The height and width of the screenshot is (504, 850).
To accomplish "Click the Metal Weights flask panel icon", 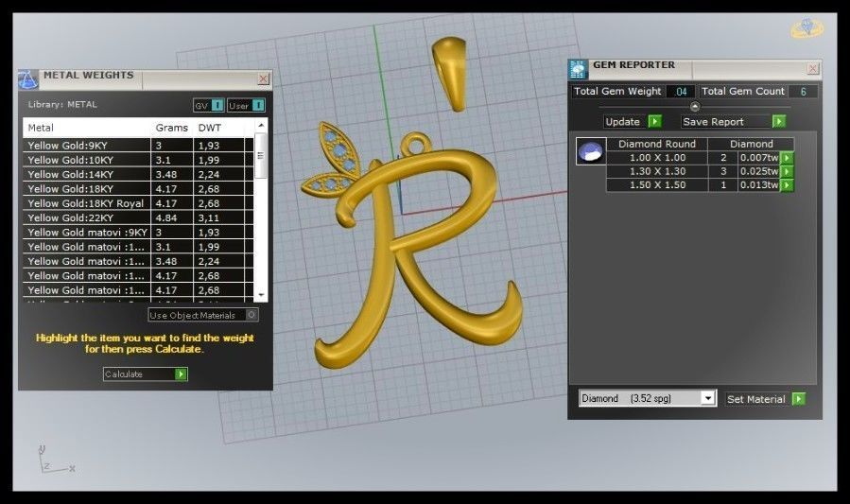I will (27, 79).
